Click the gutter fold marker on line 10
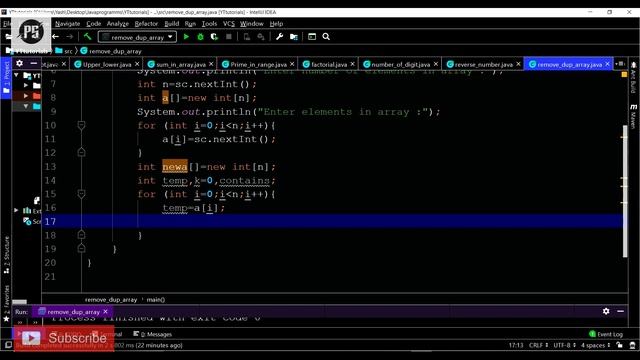Screen dimensions: 640x360 coord(81,125)
